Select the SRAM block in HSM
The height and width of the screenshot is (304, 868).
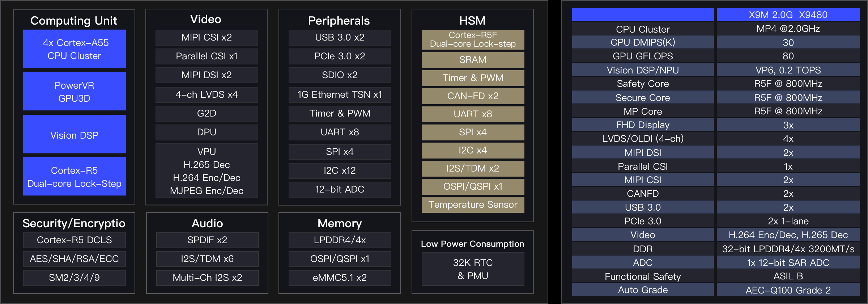click(473, 60)
